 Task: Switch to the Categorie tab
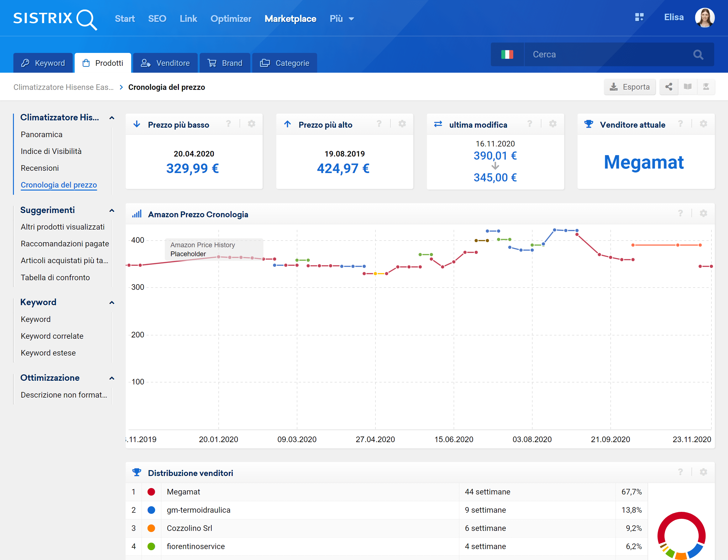pyautogui.click(x=285, y=63)
